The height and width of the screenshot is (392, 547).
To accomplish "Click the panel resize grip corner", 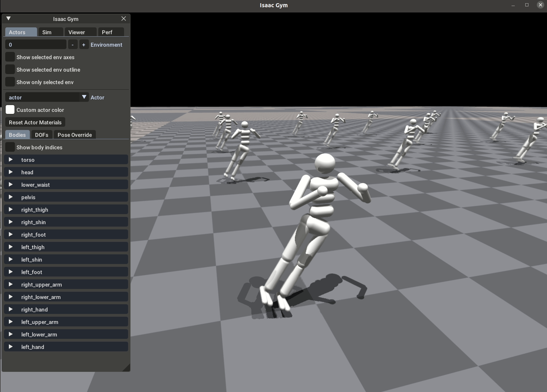I will [x=126, y=367].
